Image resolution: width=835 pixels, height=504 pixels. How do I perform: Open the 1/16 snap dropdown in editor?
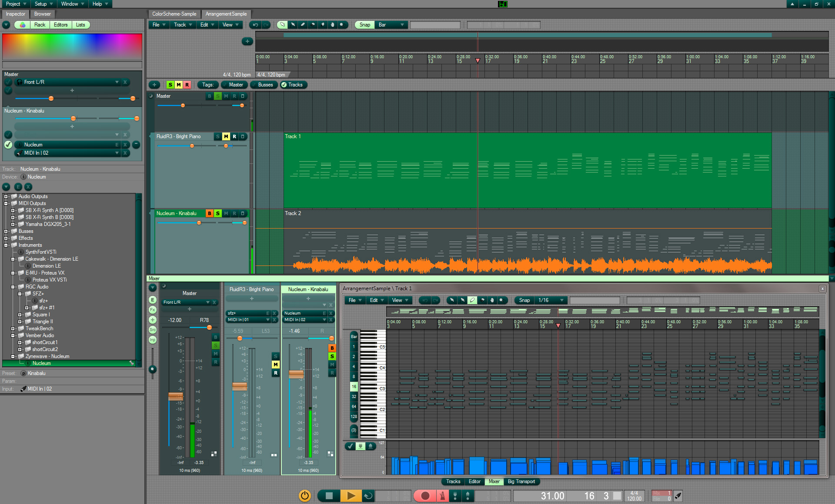[551, 300]
